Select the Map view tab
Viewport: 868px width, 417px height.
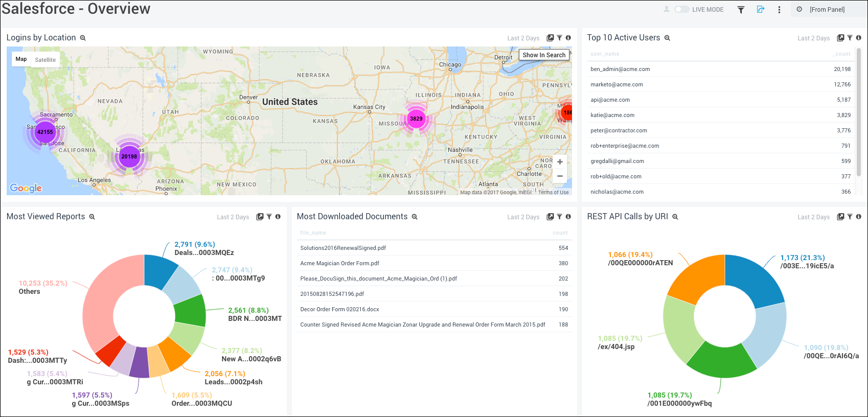pos(21,59)
